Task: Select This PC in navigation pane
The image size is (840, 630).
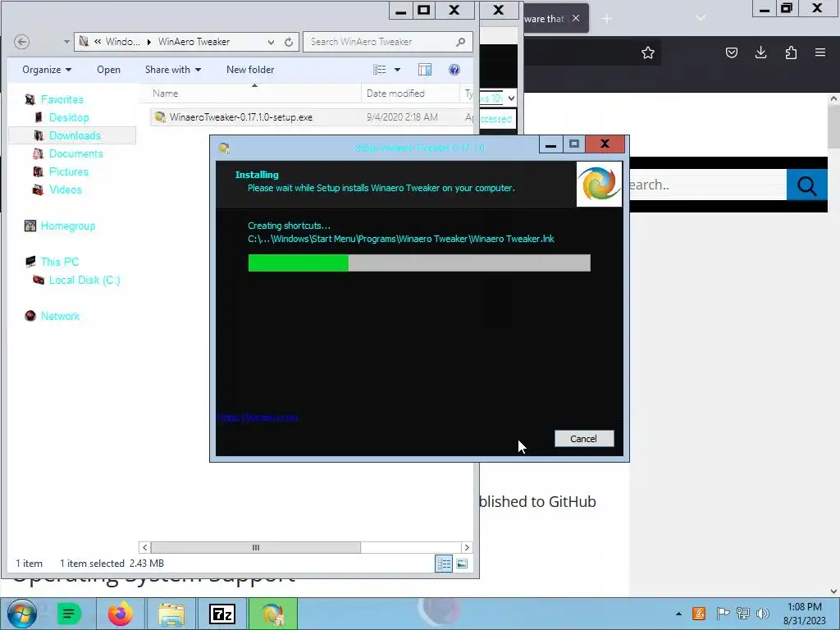Action: click(59, 262)
